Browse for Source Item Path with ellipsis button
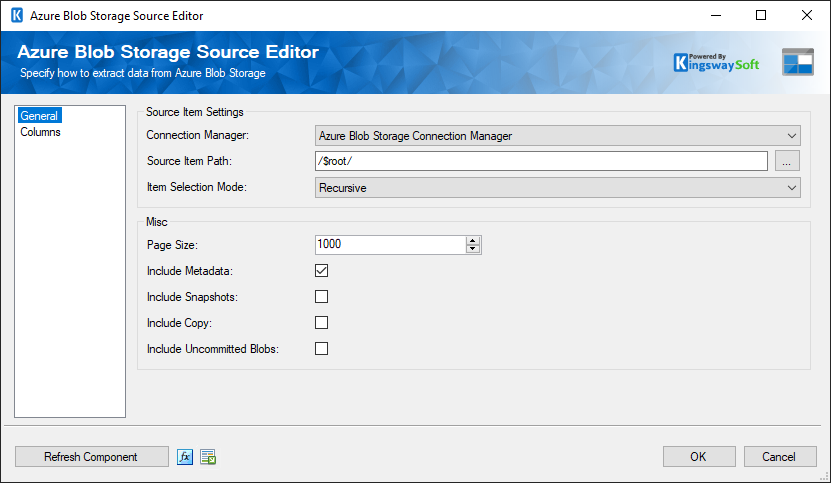 pyautogui.click(x=787, y=161)
